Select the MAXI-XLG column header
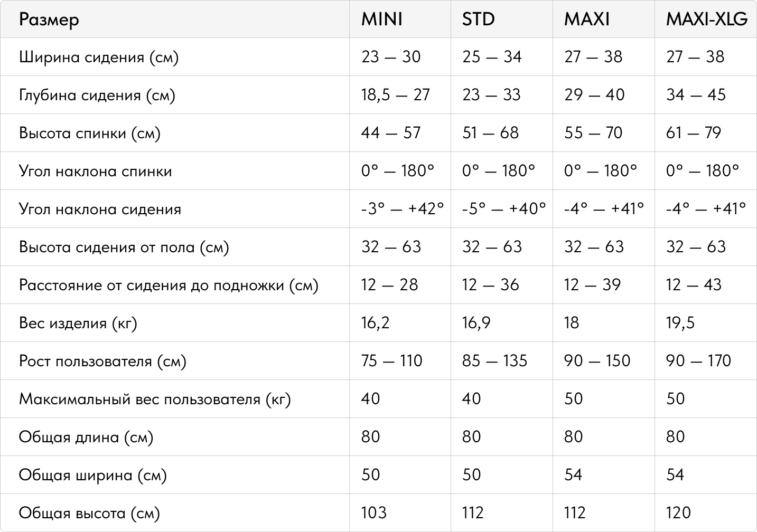This screenshot has height=532, width=757. [x=707, y=20]
